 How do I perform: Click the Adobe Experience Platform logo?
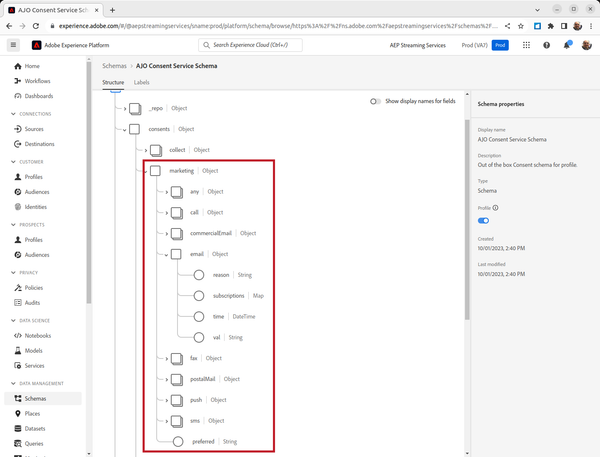click(36, 45)
